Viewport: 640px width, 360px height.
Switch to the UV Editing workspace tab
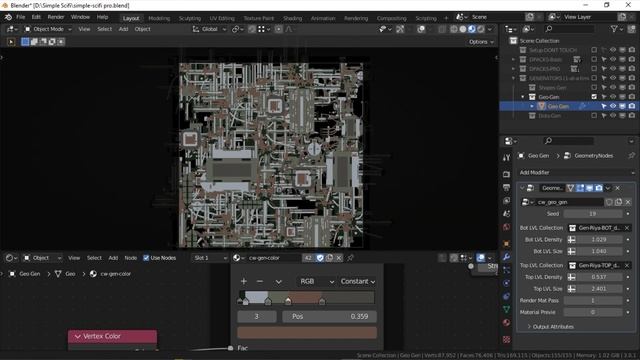pos(222,18)
